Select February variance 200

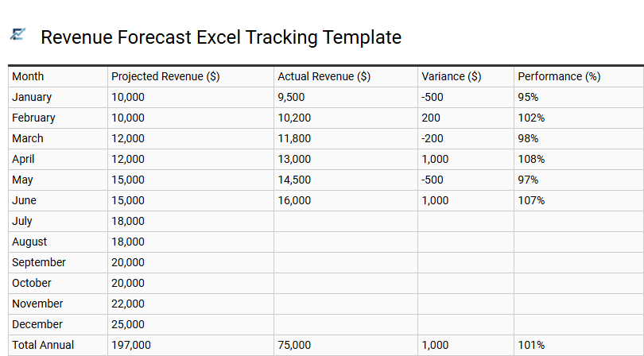point(431,118)
